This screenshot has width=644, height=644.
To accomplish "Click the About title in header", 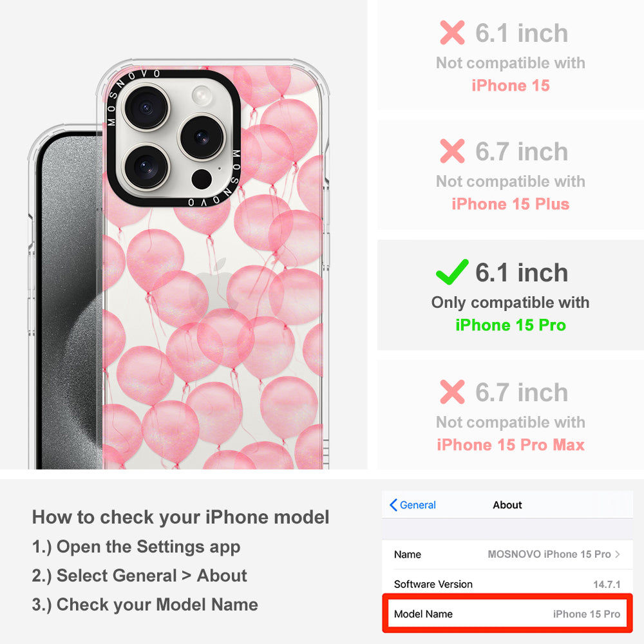I will click(507, 505).
